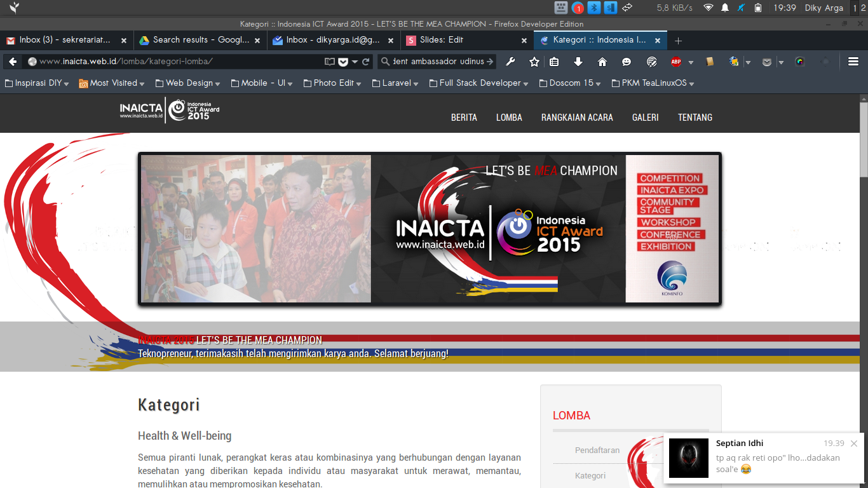Open Firefox hamburger menu

853,62
